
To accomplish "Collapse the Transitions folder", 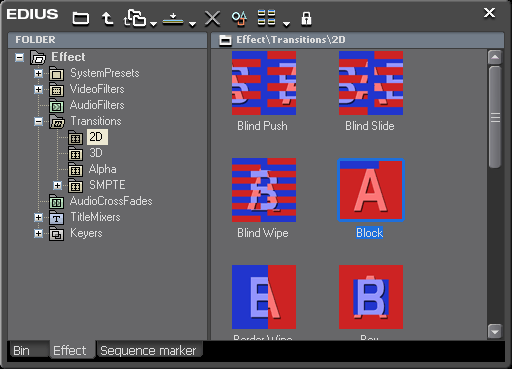I will click(39, 121).
